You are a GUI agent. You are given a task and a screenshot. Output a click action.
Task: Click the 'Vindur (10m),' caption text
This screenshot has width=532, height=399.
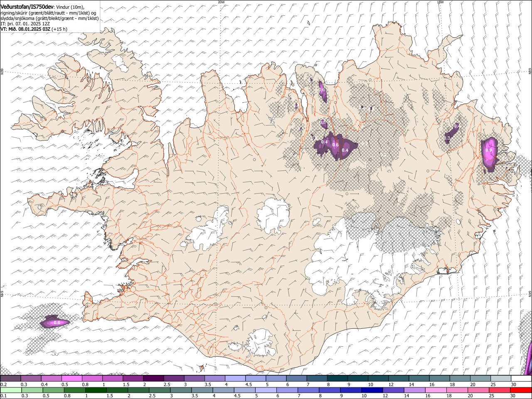pyautogui.click(x=70, y=6)
